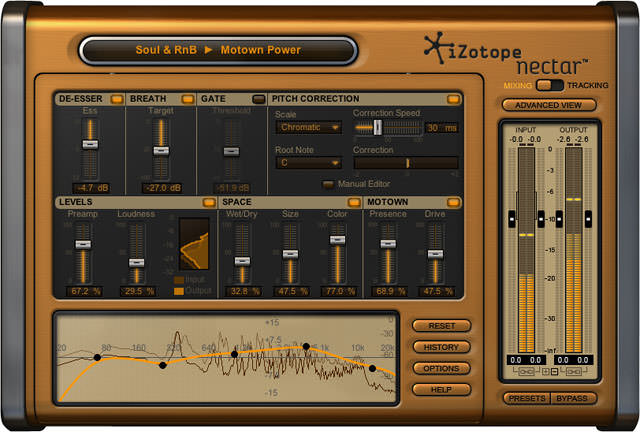Open the Soul & RnB Motown Power preset display
This screenshot has height=432, width=640.
(x=218, y=50)
